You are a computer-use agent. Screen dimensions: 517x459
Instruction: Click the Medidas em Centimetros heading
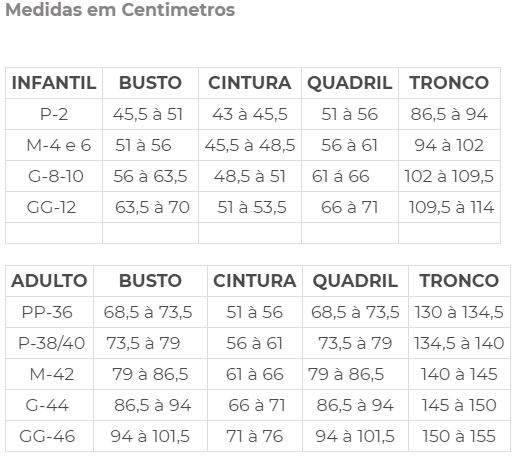120,9
